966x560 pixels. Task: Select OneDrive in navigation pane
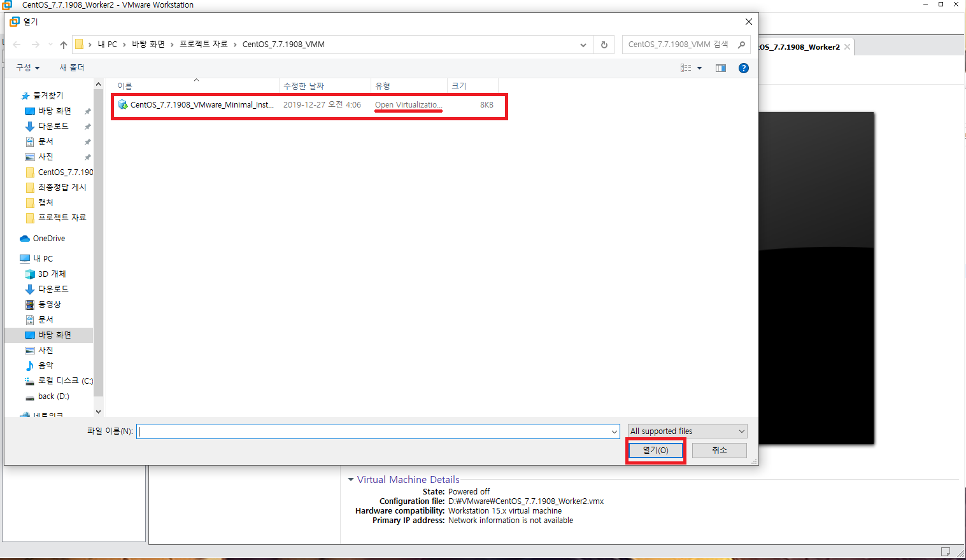pos(48,239)
